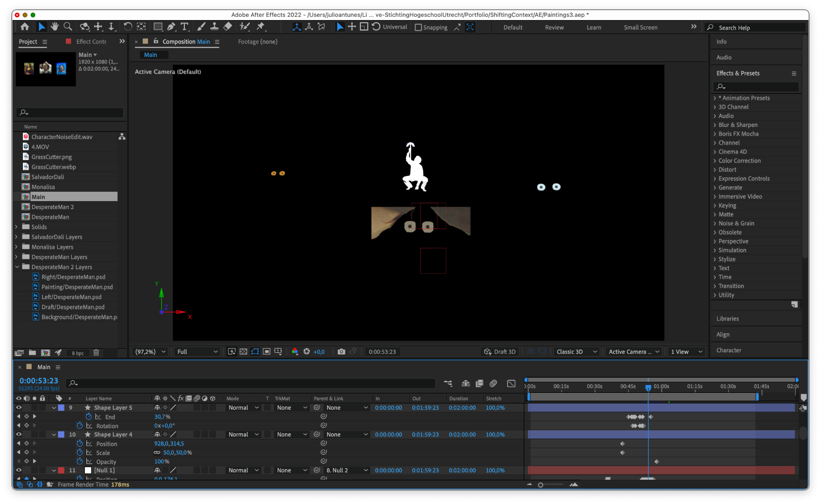Select the Rectangle shape tool
Viewport: 818px width, 504px height.
pyautogui.click(x=158, y=27)
